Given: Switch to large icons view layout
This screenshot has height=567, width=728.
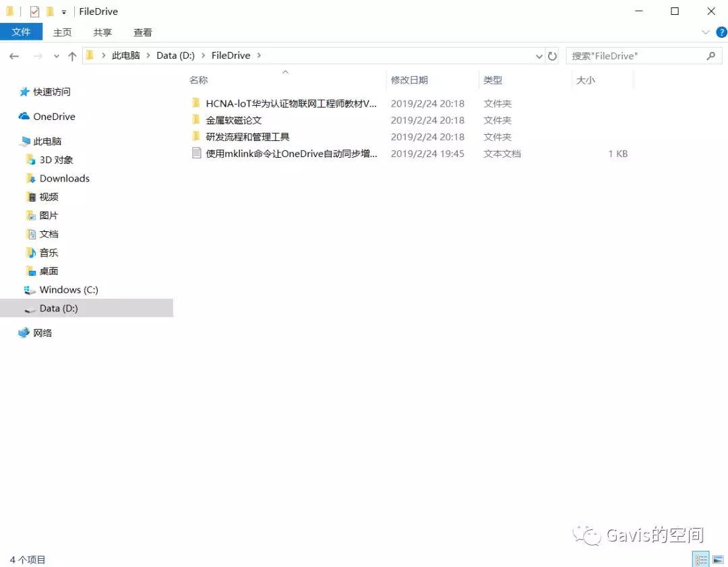Looking at the screenshot, I should (x=719, y=559).
